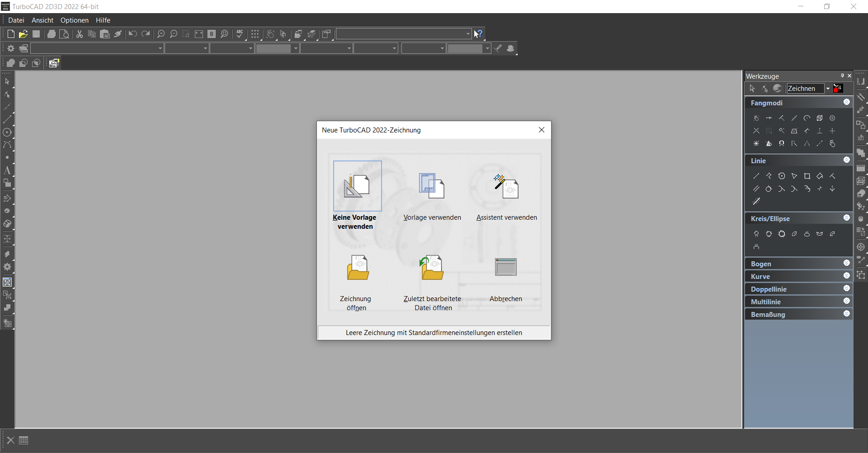The height and width of the screenshot is (453, 868).
Task: Choose Vorlage verwenden option
Action: 432,186
